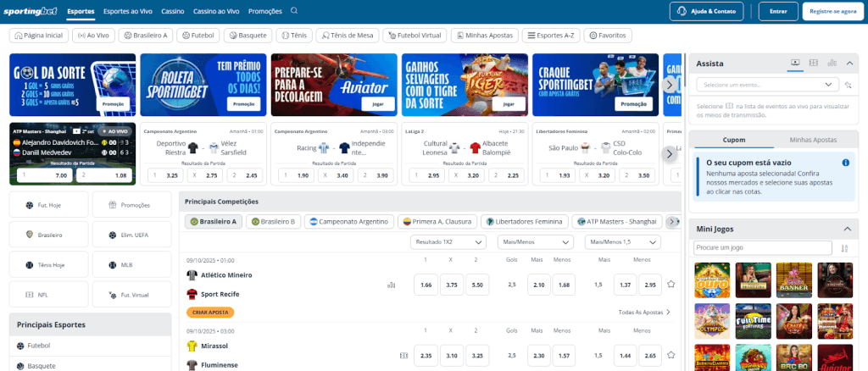Open Favoritos navigation chip
This screenshot has height=371, width=868.
point(608,36)
